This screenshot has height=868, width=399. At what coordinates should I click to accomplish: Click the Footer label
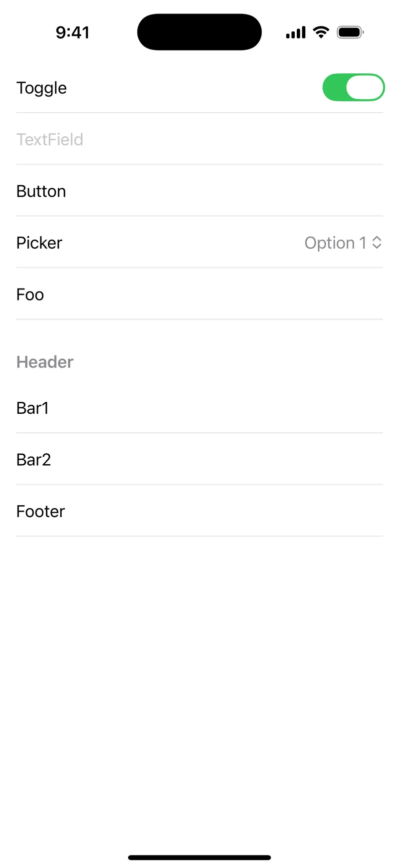pyautogui.click(x=40, y=511)
